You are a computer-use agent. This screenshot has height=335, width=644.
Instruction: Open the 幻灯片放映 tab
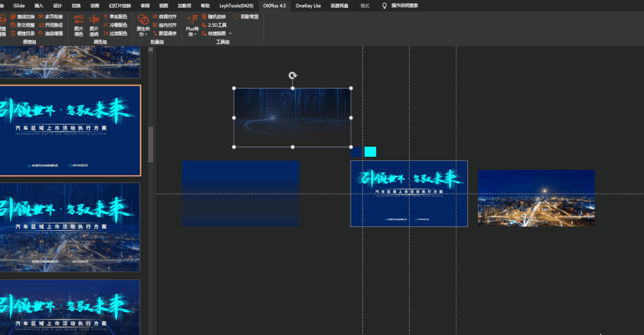pyautogui.click(x=120, y=6)
